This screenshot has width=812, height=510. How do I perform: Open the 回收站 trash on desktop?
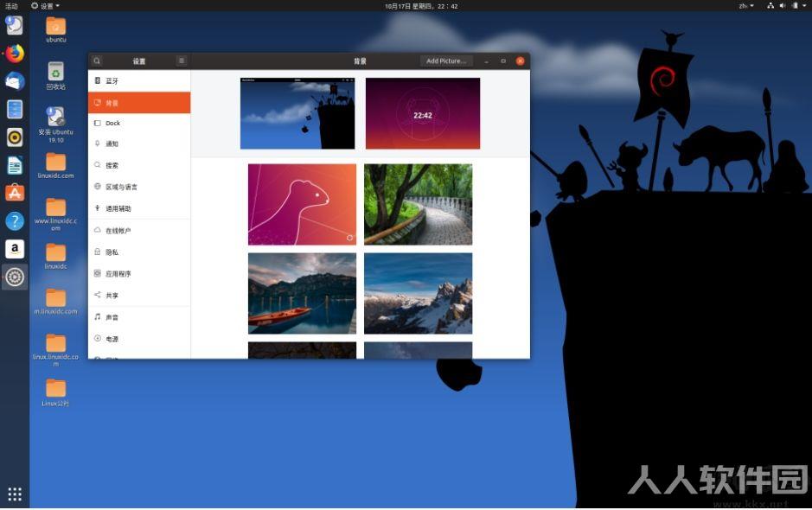pos(56,75)
